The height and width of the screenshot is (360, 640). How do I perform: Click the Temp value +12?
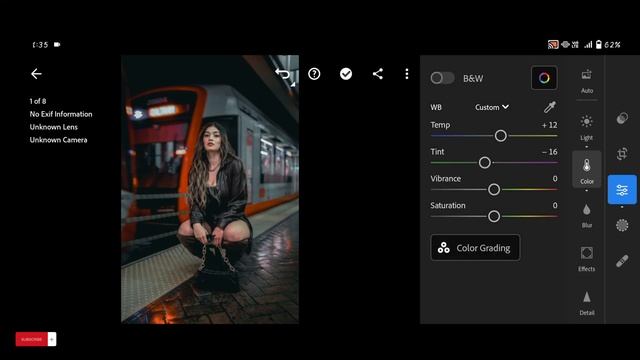pos(549,125)
